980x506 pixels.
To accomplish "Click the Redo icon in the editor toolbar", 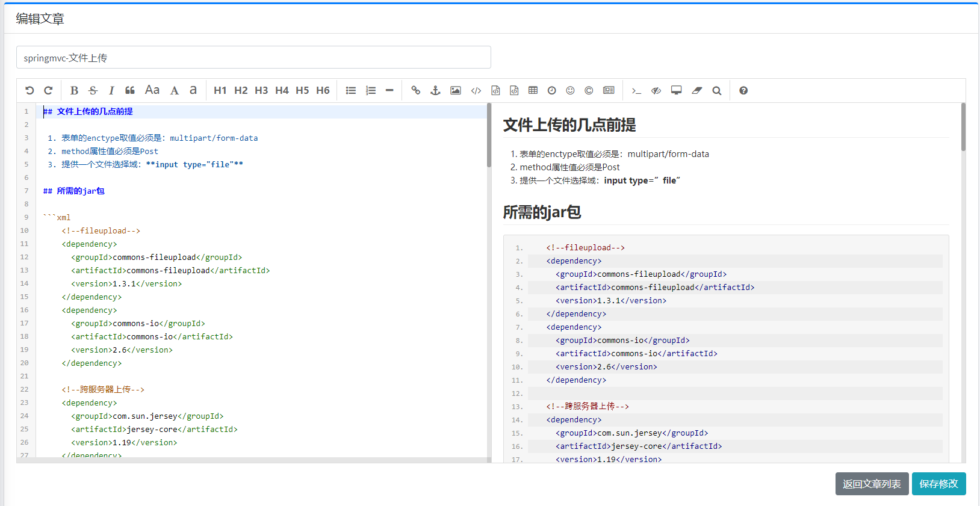I will click(48, 90).
